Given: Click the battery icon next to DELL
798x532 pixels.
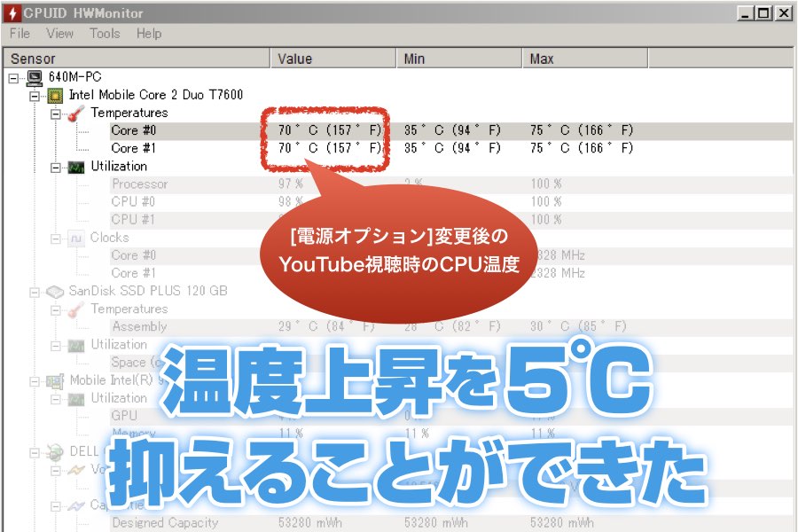Looking at the screenshot, I should point(54,450).
